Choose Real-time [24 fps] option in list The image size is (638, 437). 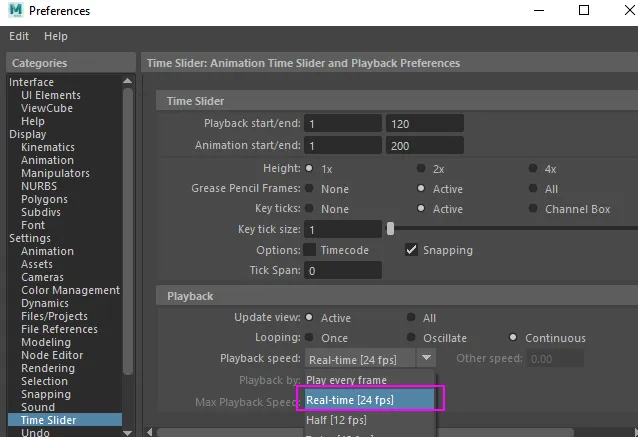click(x=369, y=399)
